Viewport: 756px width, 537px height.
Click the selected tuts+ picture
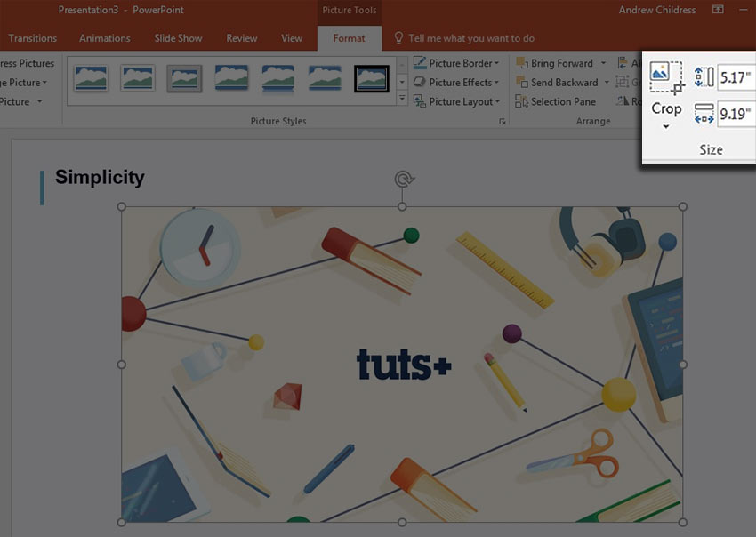point(402,365)
